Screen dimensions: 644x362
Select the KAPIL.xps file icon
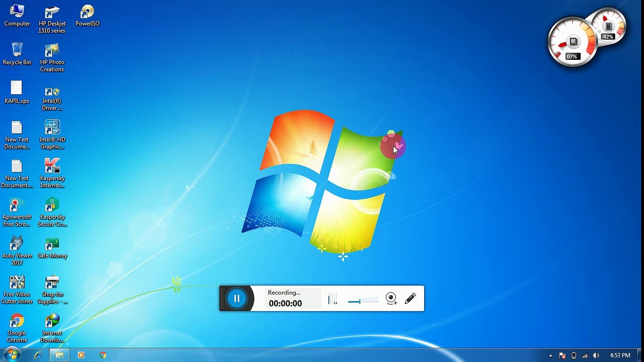pyautogui.click(x=17, y=93)
